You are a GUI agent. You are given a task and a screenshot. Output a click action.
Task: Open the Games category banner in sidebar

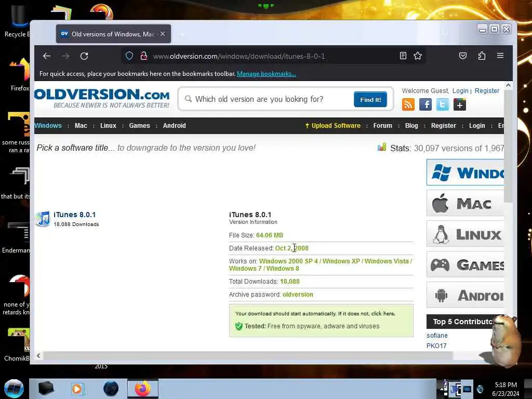tap(465, 264)
